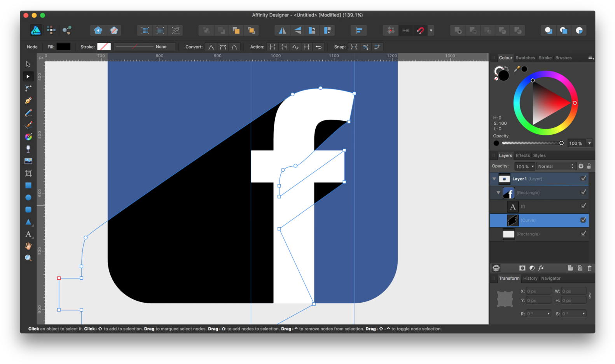Open Colour panel options menu
615x364 pixels.
[591, 57]
